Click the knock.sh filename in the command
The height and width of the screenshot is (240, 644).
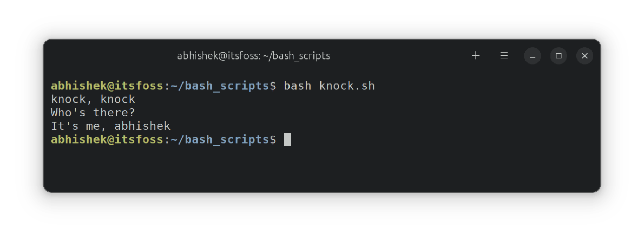point(347,86)
